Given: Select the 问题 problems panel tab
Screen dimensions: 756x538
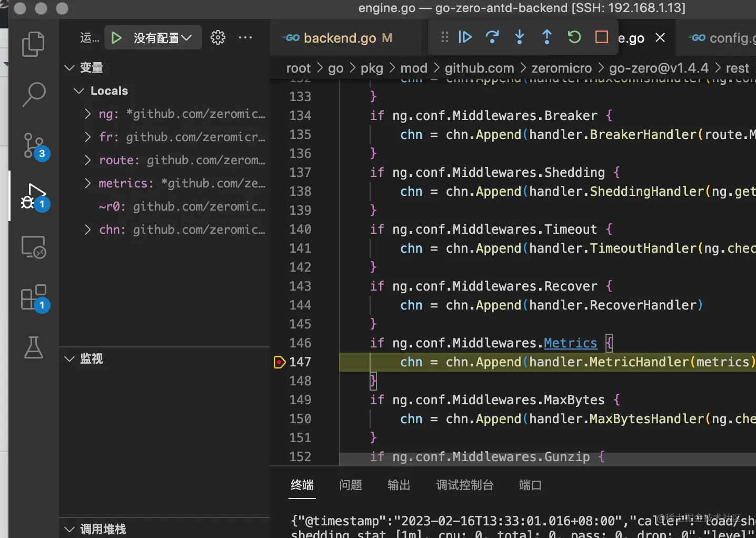Looking at the screenshot, I should point(351,485).
